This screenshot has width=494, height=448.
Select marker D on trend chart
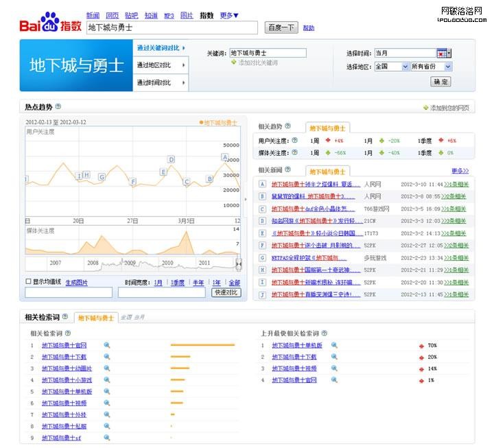pyautogui.click(x=171, y=159)
